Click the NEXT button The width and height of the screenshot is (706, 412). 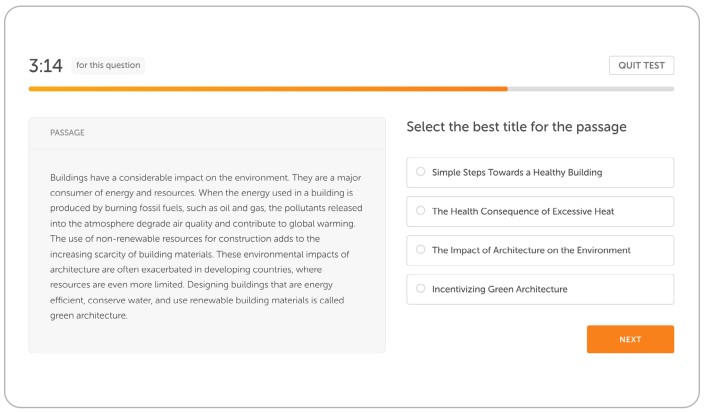pyautogui.click(x=630, y=339)
